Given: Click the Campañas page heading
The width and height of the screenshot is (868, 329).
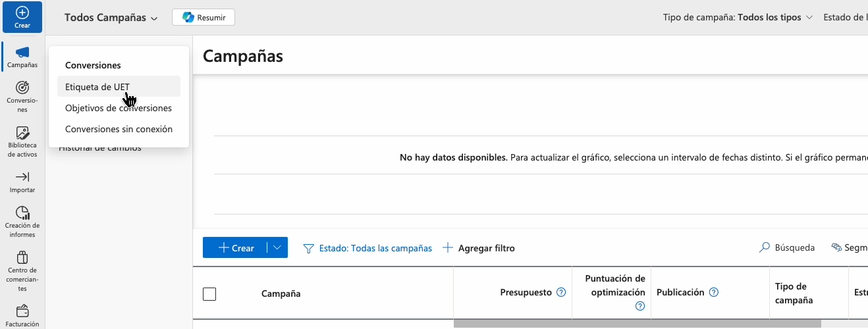Looking at the screenshot, I should point(243,56).
